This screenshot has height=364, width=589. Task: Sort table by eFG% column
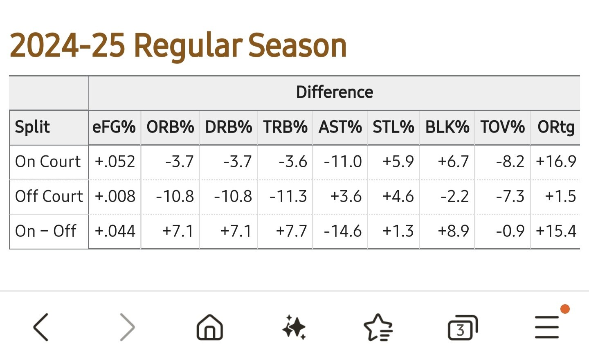click(114, 127)
